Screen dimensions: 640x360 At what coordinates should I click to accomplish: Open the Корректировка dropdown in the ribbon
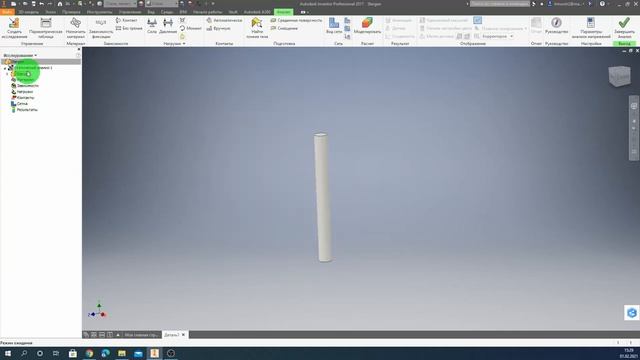[498, 36]
